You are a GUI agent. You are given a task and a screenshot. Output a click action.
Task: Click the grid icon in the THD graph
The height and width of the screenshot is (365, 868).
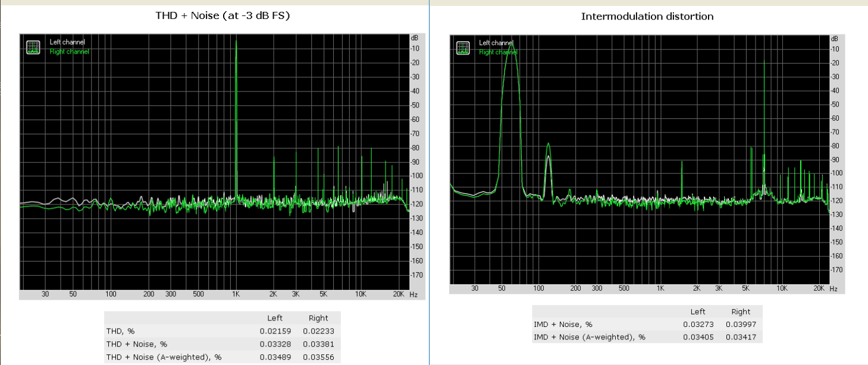pos(33,47)
